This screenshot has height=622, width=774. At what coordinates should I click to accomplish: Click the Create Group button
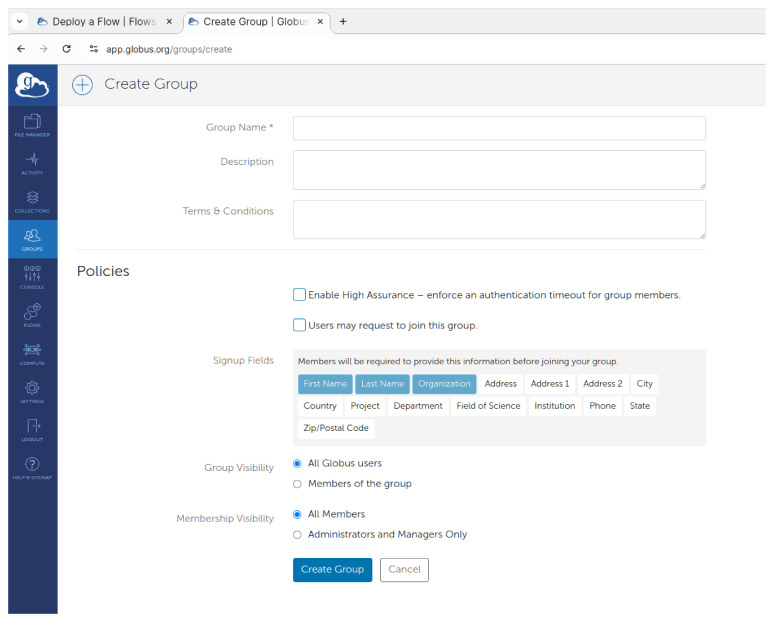[332, 570]
